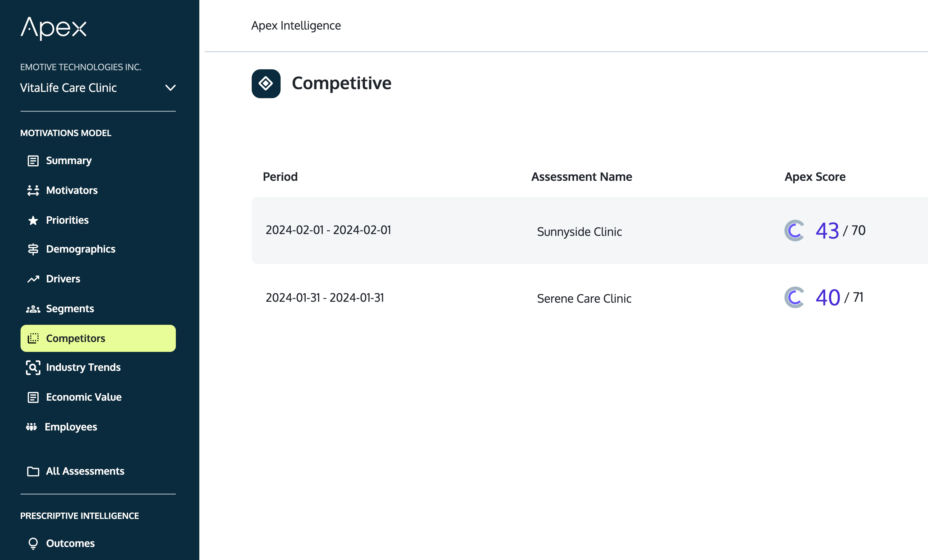
Task: Select period 2024-01-31 - 2024-01-31
Action: pyautogui.click(x=325, y=297)
